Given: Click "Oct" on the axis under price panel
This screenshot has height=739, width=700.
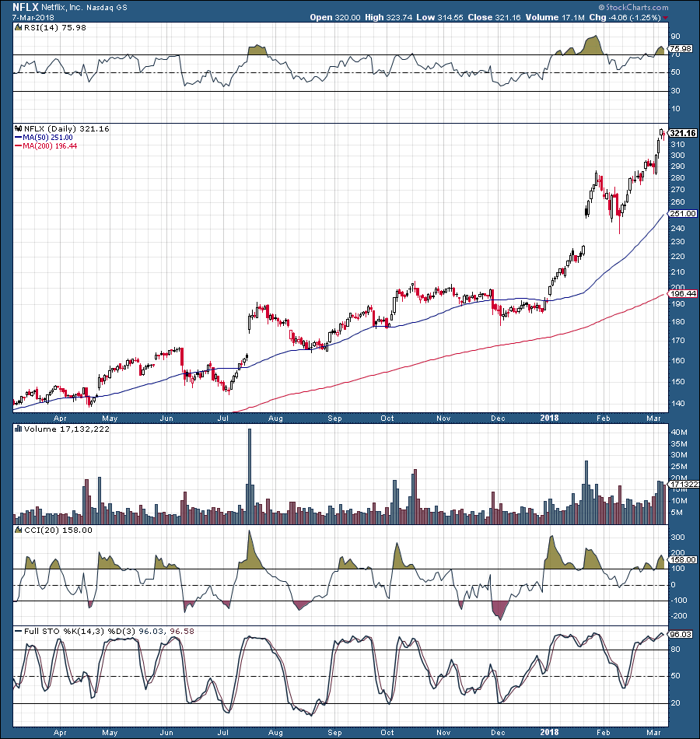Looking at the screenshot, I should tap(387, 418).
